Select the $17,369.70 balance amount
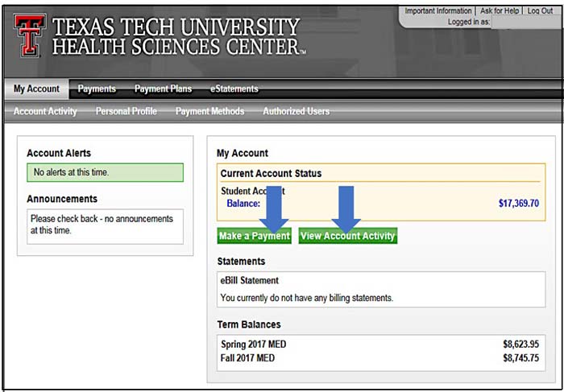Image resolution: width=564 pixels, height=392 pixels. (x=519, y=204)
